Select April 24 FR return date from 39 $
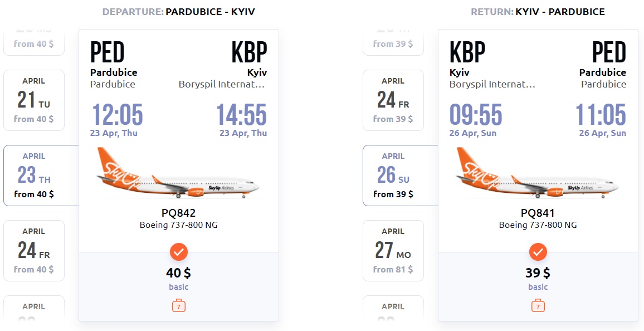Screen dimensions: 644x331 (393, 100)
